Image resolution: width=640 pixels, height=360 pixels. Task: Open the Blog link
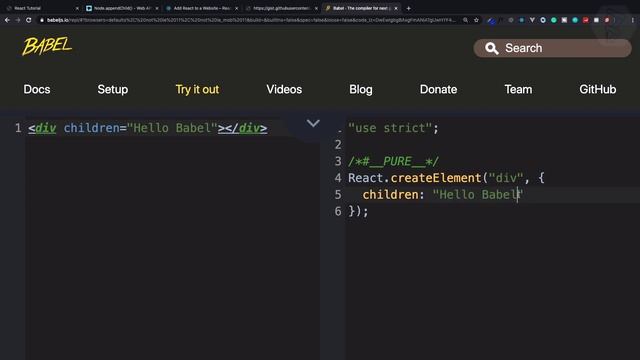[361, 89]
